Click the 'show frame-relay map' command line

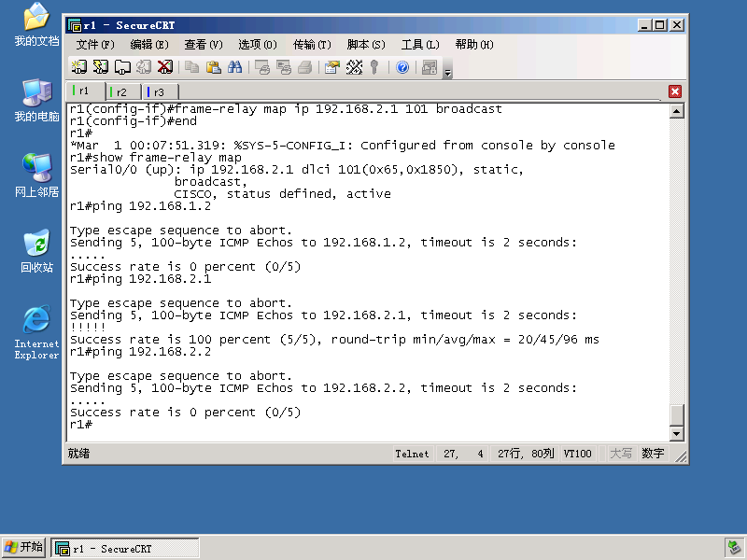[x=156, y=158]
